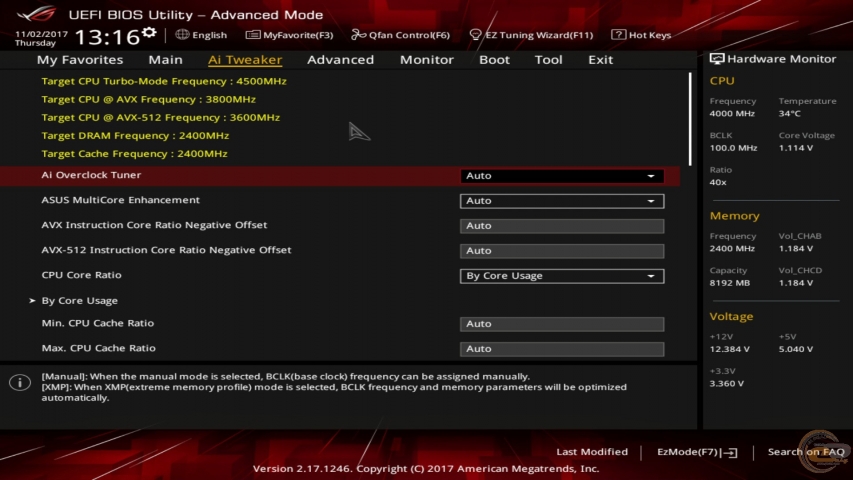This screenshot has width=853, height=480.
Task: Click Target DRAM Frequency : 2400MHz
Action: click(x=135, y=136)
